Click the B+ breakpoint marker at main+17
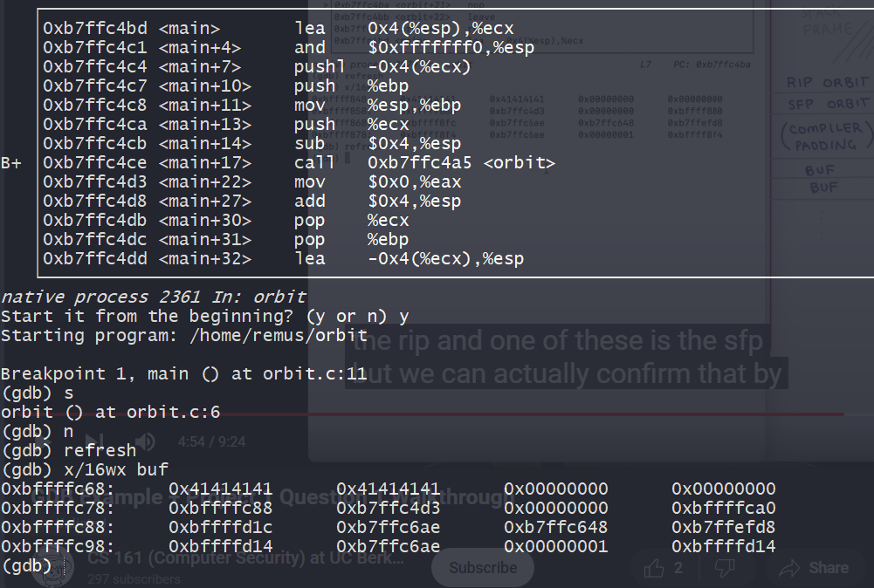Viewport: 874px width, 588px height. tap(11, 163)
